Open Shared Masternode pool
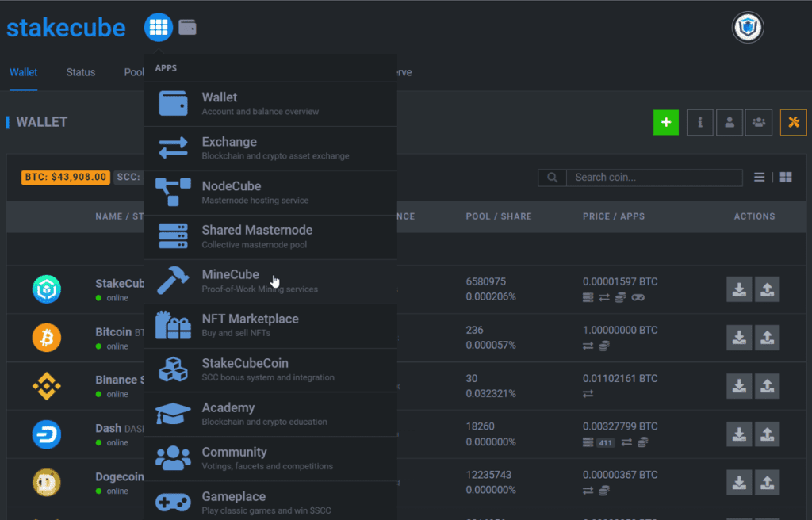The width and height of the screenshot is (812, 520). [271, 237]
